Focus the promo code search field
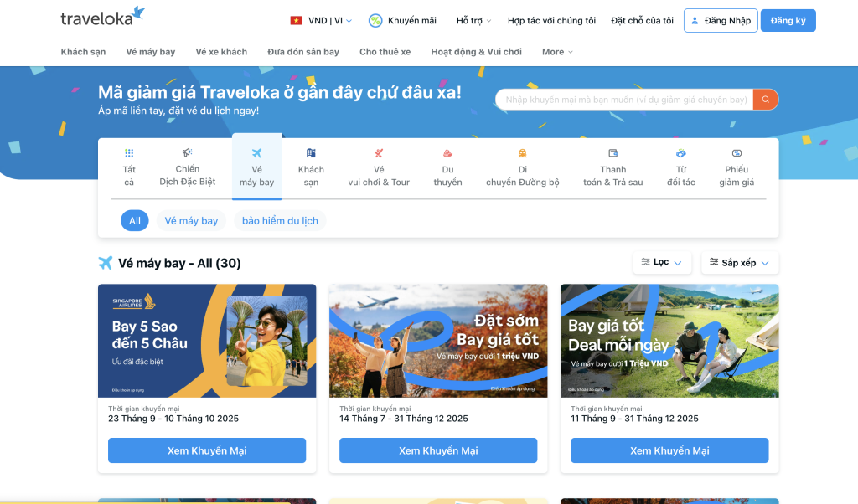Screen dimensions: 858x504 pos(624,100)
